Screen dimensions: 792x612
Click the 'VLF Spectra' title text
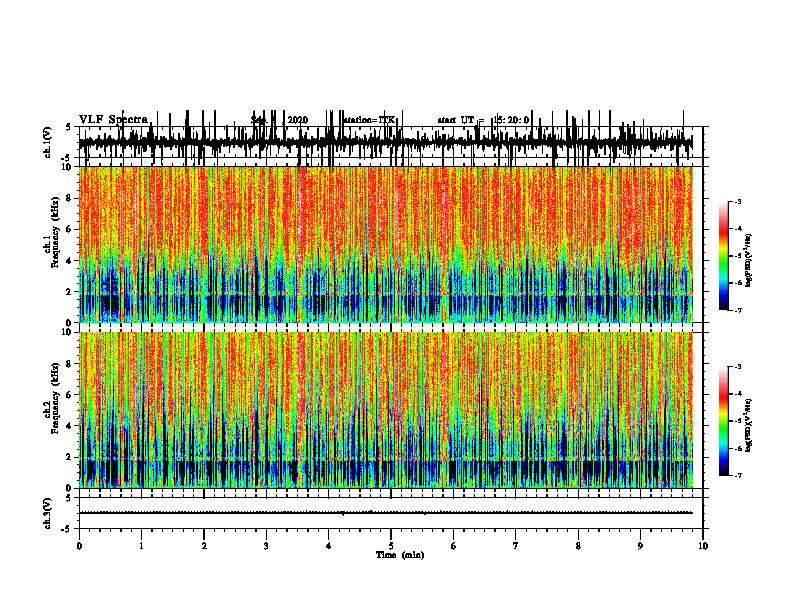tap(113, 120)
